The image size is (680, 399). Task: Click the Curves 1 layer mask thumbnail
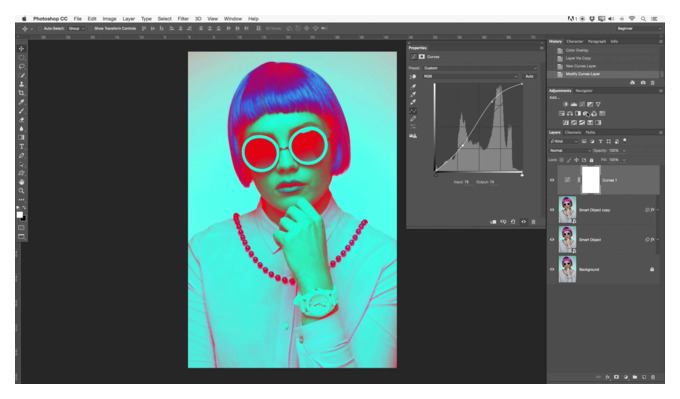(x=591, y=180)
